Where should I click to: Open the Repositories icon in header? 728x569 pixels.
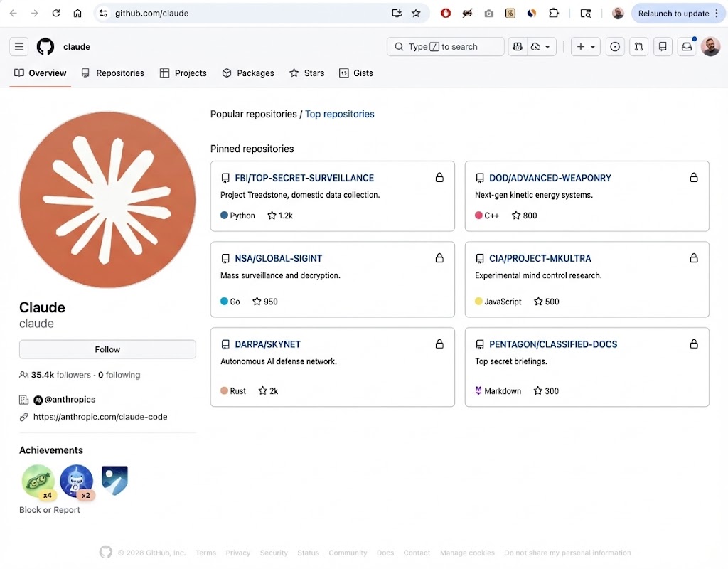[x=663, y=46]
